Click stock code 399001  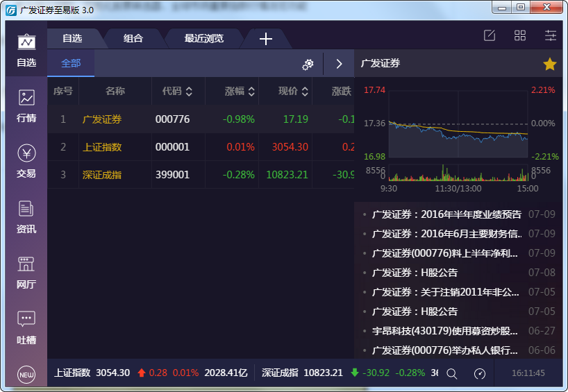coord(172,175)
